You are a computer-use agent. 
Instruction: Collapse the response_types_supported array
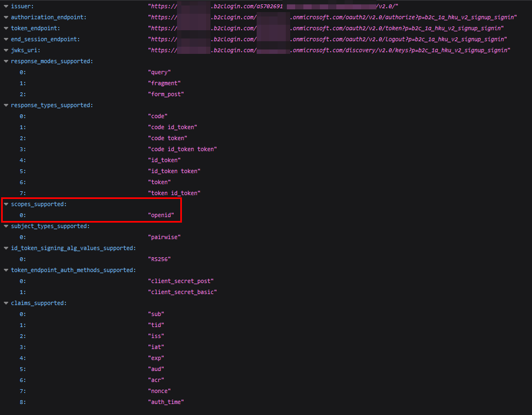pos(5,105)
